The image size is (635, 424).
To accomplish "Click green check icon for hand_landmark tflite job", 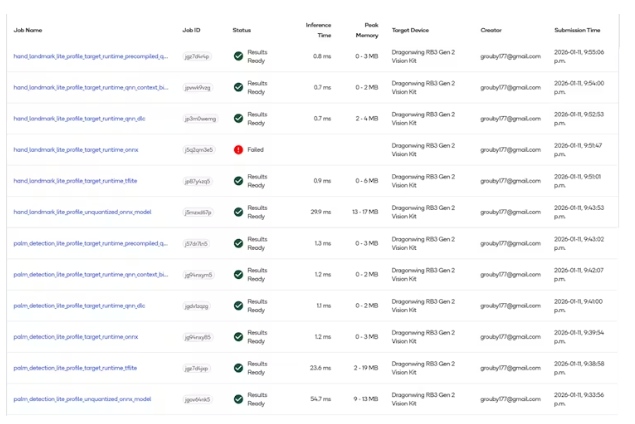I will 238,181.
